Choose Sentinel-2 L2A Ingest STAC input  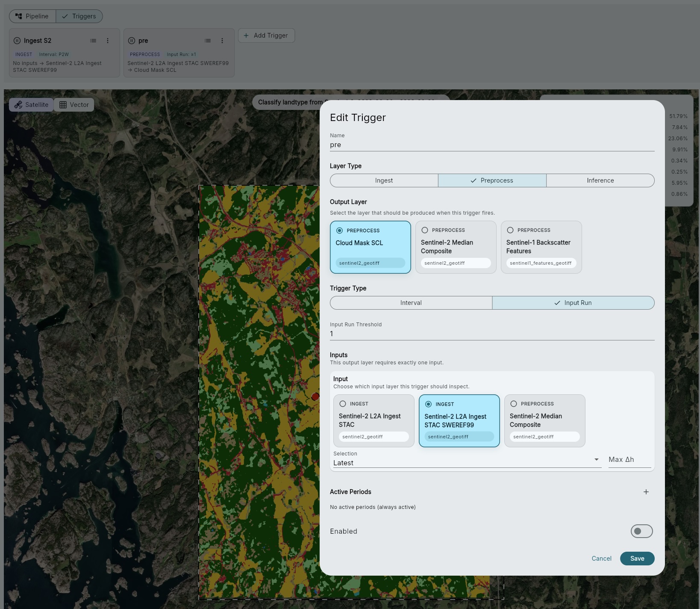click(x=374, y=420)
